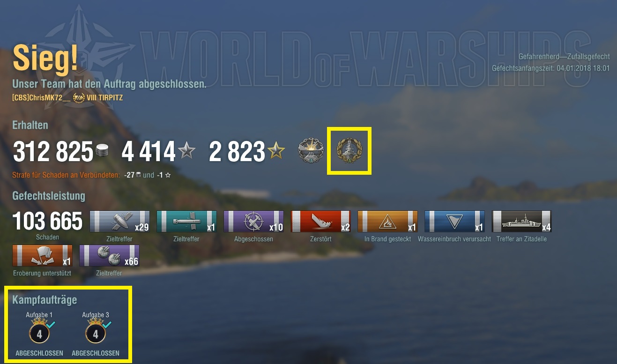
Task: Select the main battery hits ribbon x29
Action: pyautogui.click(x=119, y=222)
